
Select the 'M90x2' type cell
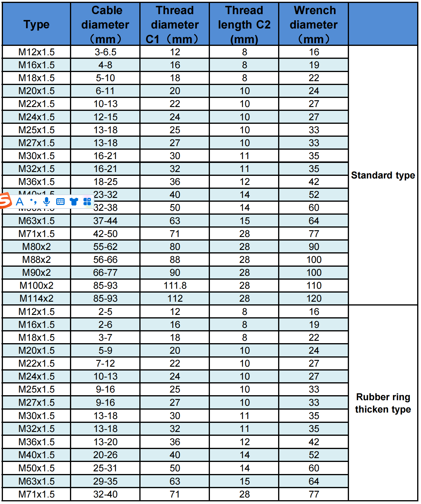(36, 273)
